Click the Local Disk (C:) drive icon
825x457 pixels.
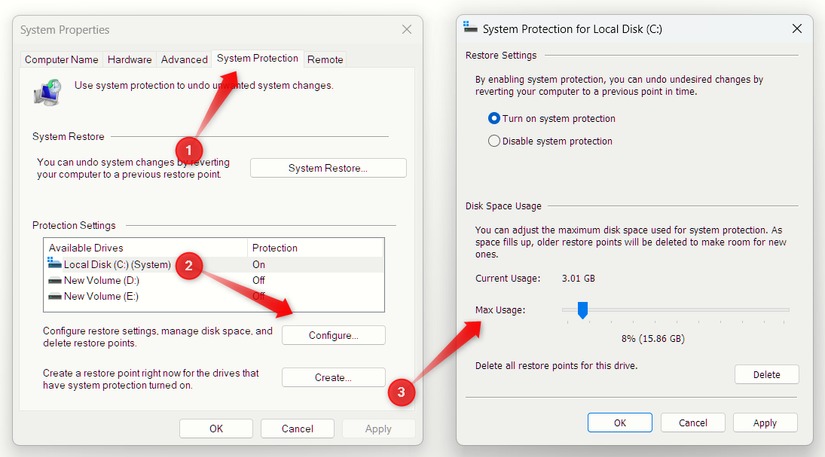click(x=54, y=264)
